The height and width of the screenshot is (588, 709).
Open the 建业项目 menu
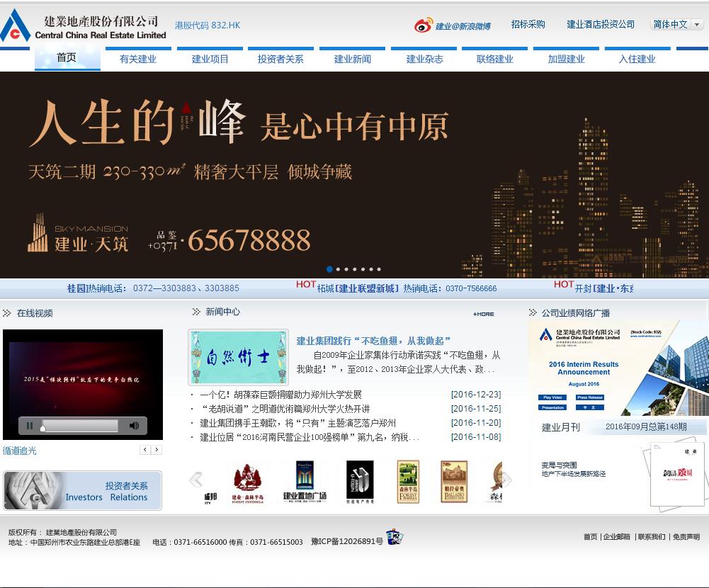click(210, 59)
